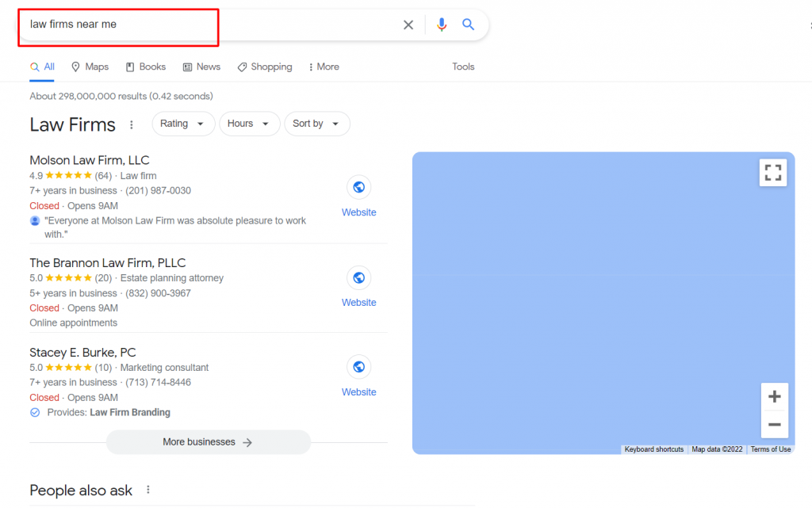The height and width of the screenshot is (508, 812).
Task: Click the More businesses button
Action: [208, 442]
